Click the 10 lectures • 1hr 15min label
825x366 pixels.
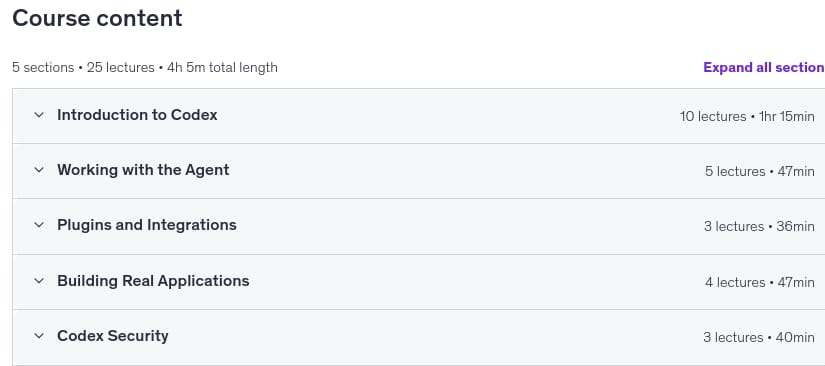pyautogui.click(x=747, y=116)
